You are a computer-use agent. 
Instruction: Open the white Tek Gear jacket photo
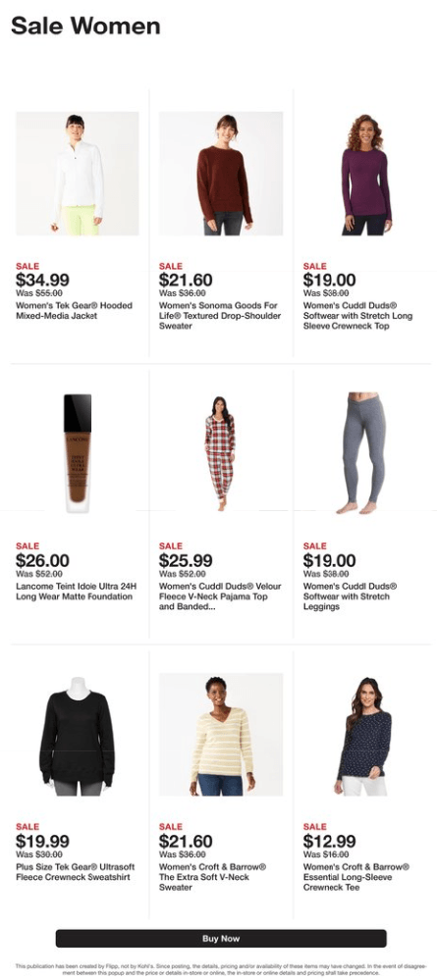(x=78, y=174)
